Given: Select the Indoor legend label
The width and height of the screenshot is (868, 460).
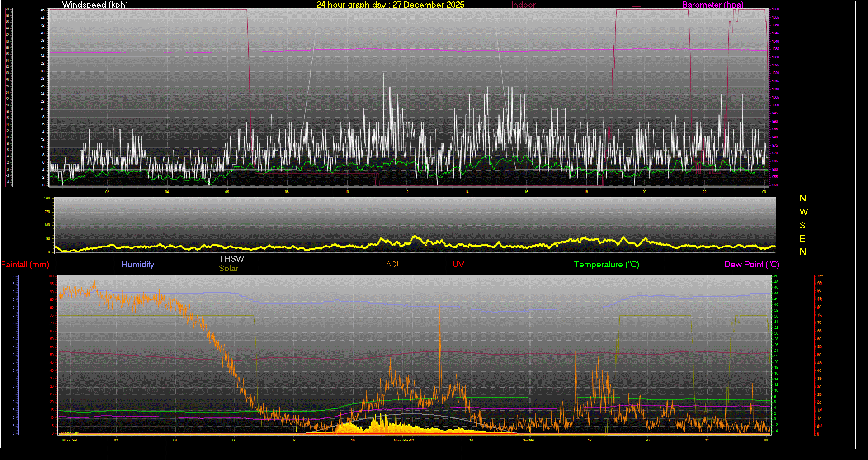Looking at the screenshot, I should coord(523,5).
